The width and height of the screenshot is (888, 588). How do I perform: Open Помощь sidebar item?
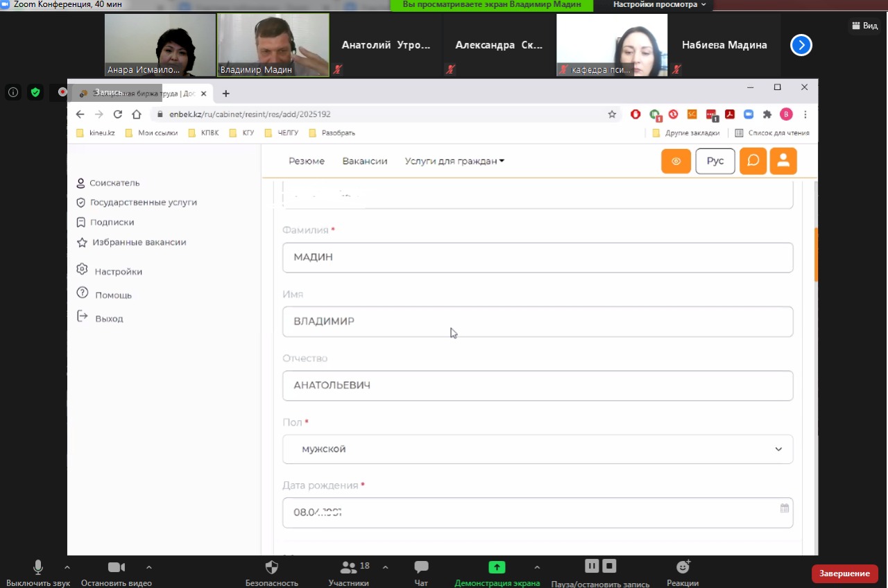click(x=104, y=295)
